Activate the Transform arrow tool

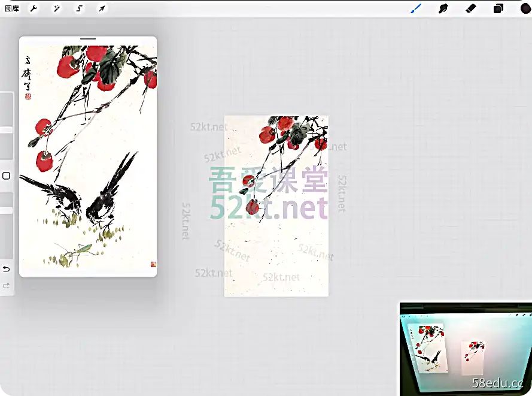(x=102, y=8)
